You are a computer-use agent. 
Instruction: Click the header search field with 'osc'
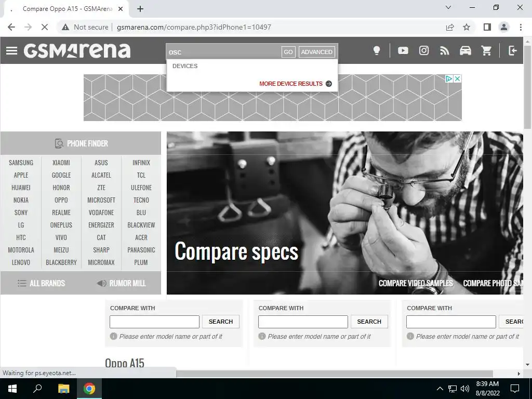(224, 52)
